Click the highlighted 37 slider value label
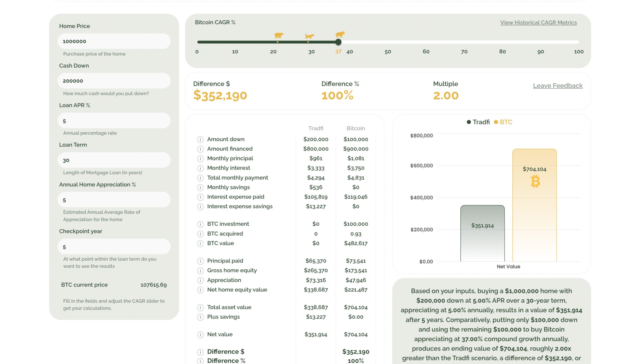Screen dimensions: 640x364 [338, 52]
